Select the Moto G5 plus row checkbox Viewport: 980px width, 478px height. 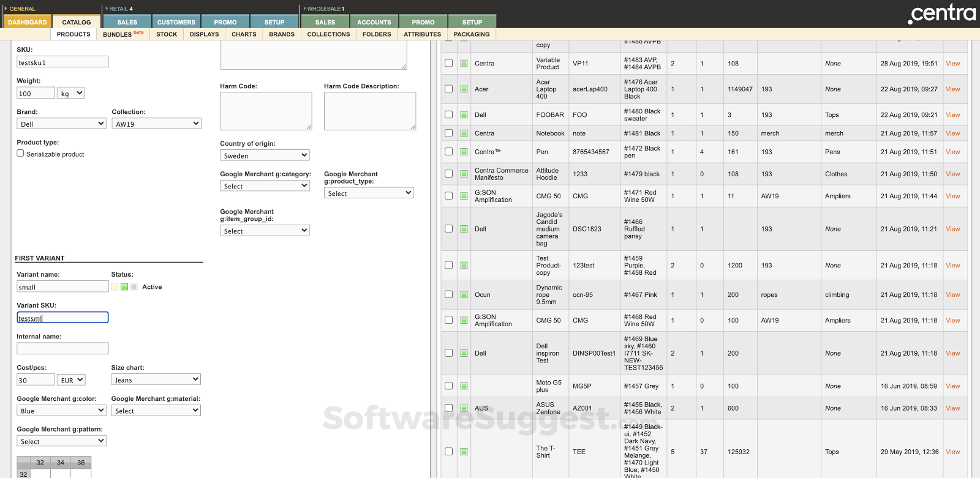[x=449, y=386]
